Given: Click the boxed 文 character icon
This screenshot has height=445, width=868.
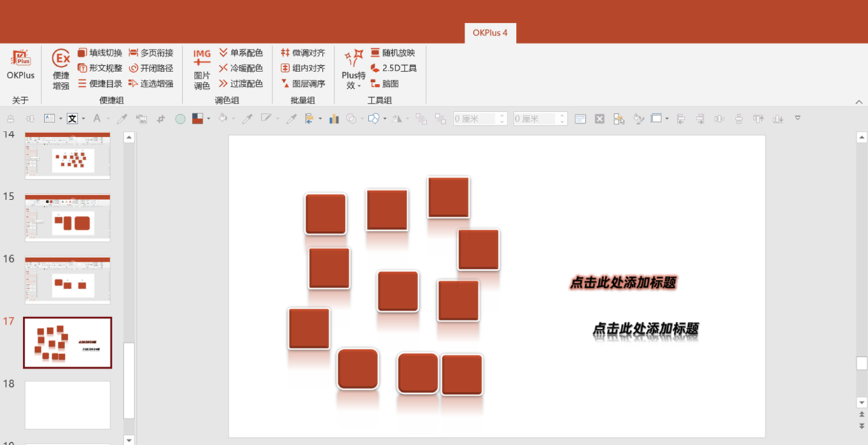Looking at the screenshot, I should click(x=72, y=119).
